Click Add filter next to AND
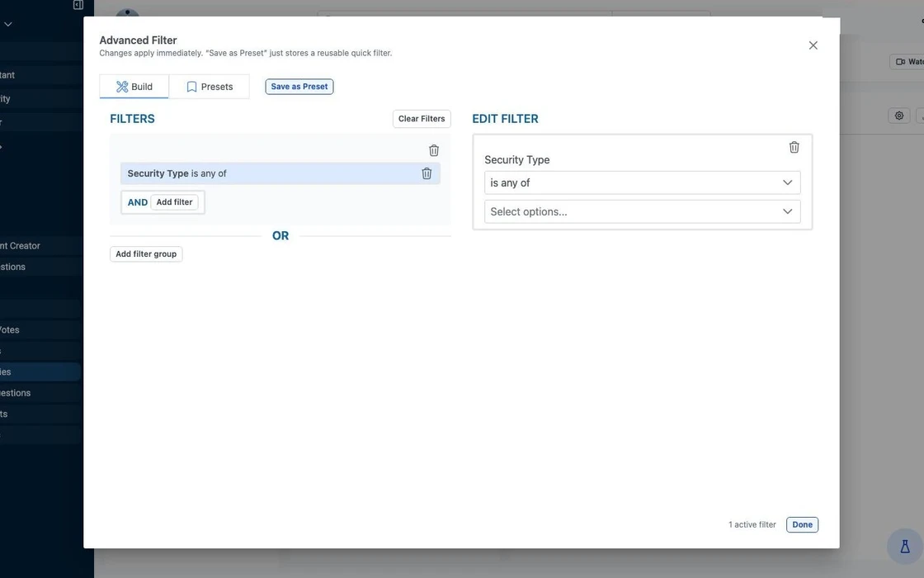924x578 pixels. 174,202
